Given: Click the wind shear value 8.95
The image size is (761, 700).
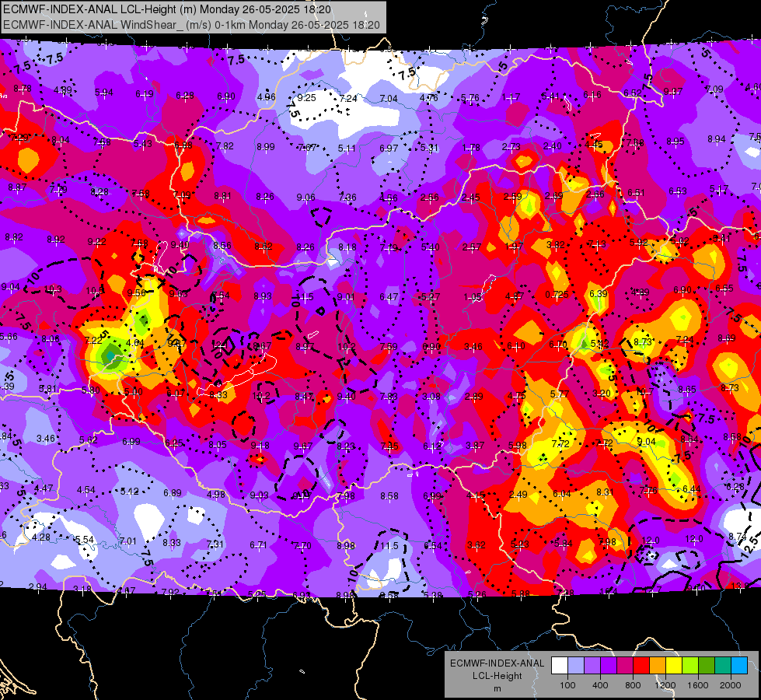Looking at the screenshot, I should (x=675, y=142).
